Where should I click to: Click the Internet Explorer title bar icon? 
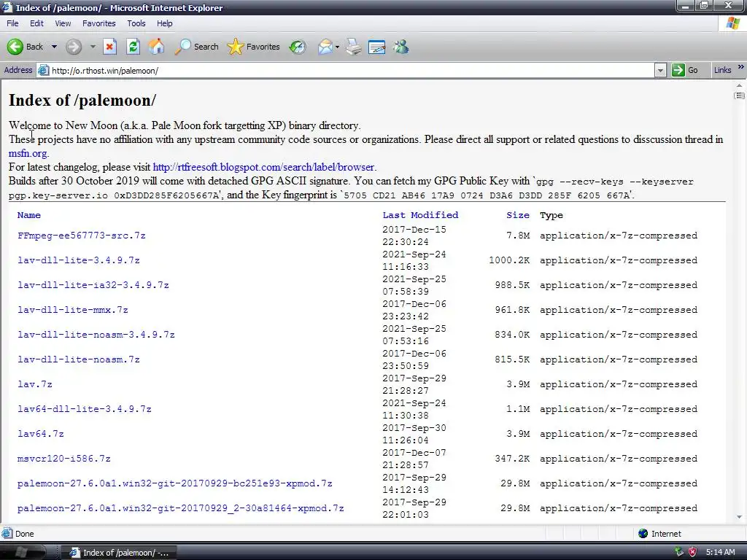pos(7,7)
